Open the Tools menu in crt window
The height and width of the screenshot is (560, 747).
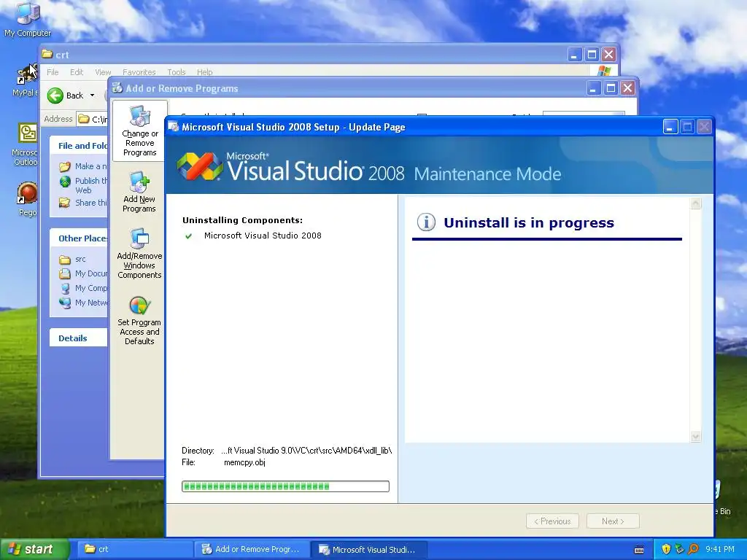click(x=177, y=72)
